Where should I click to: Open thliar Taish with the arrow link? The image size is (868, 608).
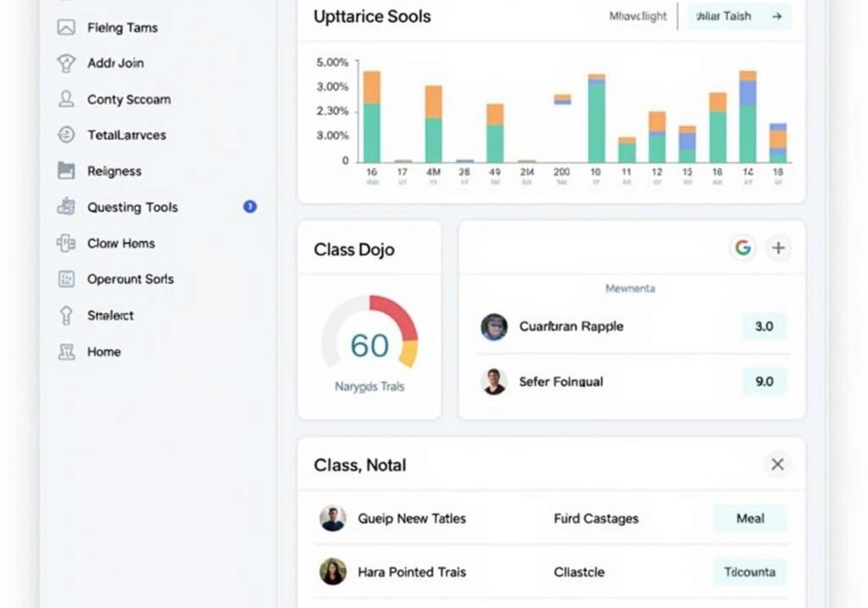tap(738, 15)
